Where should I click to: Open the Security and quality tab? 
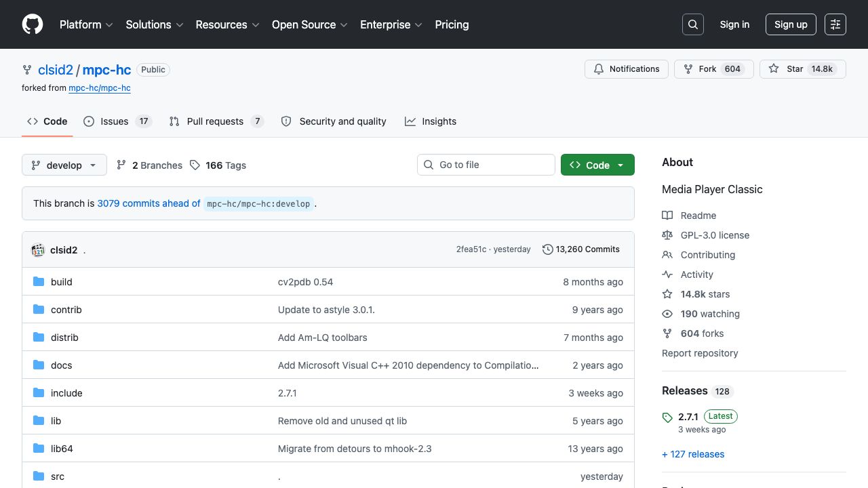334,121
